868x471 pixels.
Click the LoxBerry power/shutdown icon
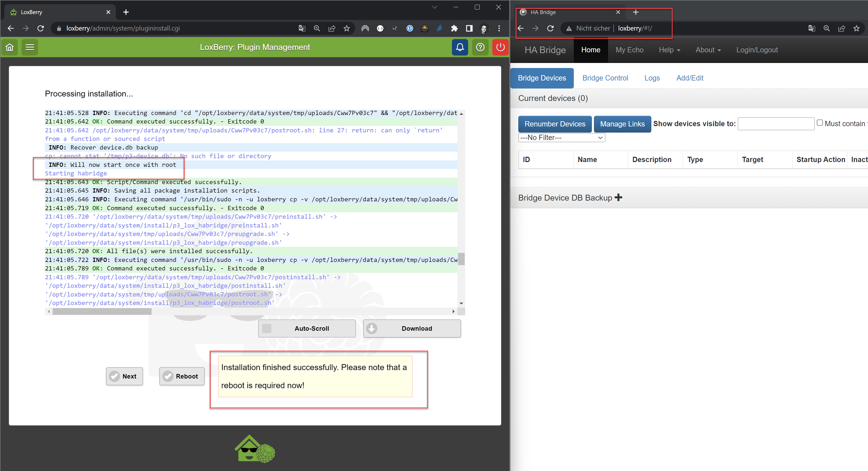(499, 47)
